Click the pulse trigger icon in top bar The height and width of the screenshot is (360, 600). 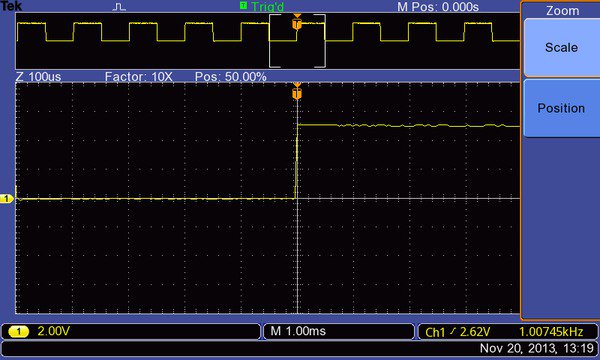coord(119,7)
